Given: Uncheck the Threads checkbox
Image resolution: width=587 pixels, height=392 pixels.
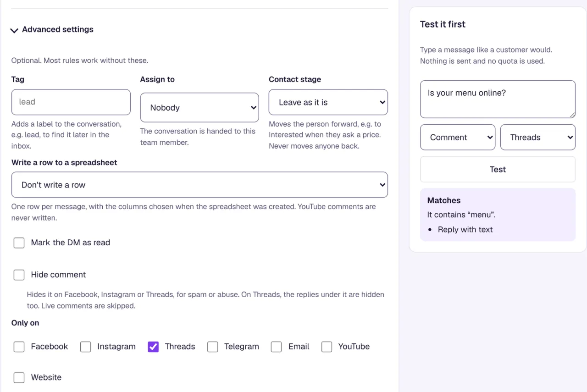Looking at the screenshot, I should tap(153, 347).
